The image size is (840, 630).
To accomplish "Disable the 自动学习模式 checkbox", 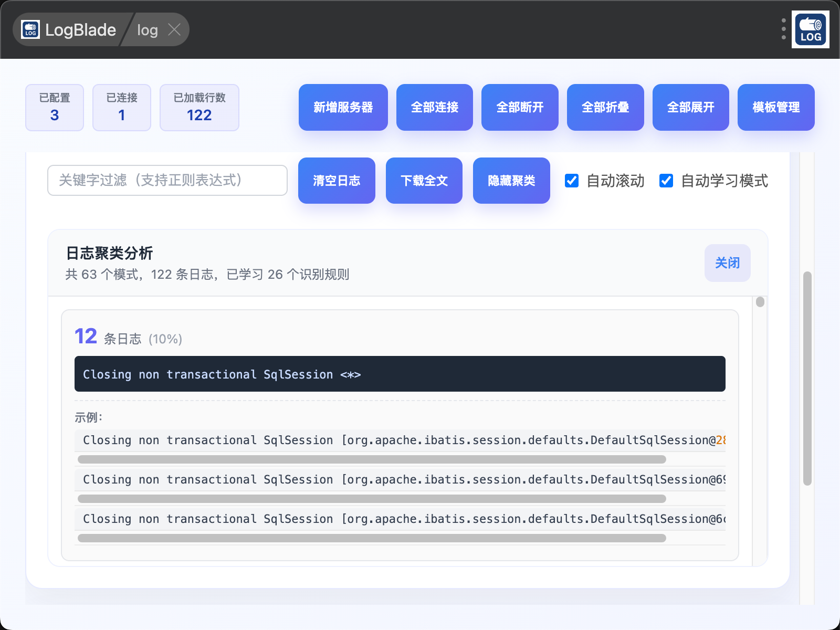I will [x=666, y=181].
